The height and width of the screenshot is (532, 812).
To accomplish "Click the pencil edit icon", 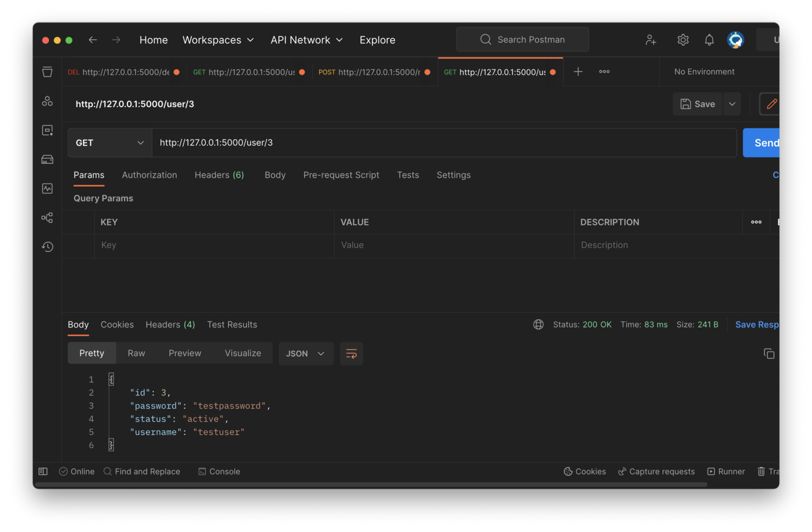I will 771,104.
